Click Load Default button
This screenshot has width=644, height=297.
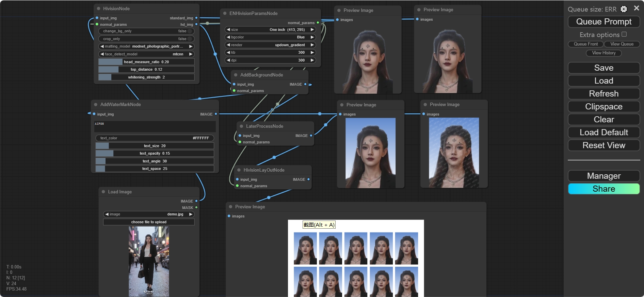pyautogui.click(x=604, y=133)
